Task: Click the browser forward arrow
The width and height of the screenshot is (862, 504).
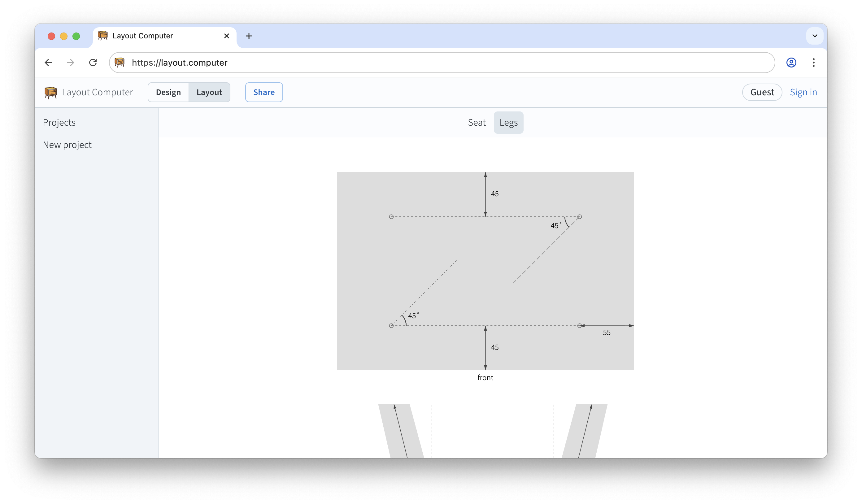Action: pos(71,63)
